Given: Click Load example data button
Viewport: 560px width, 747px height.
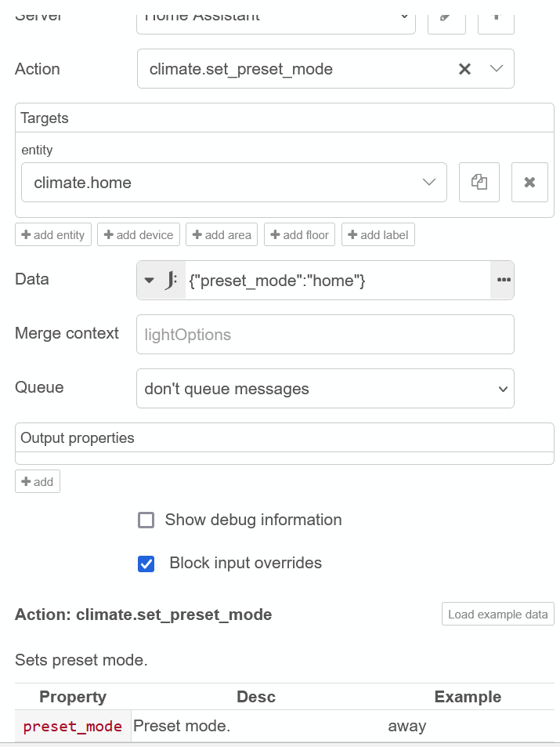Looking at the screenshot, I should 497,615.
